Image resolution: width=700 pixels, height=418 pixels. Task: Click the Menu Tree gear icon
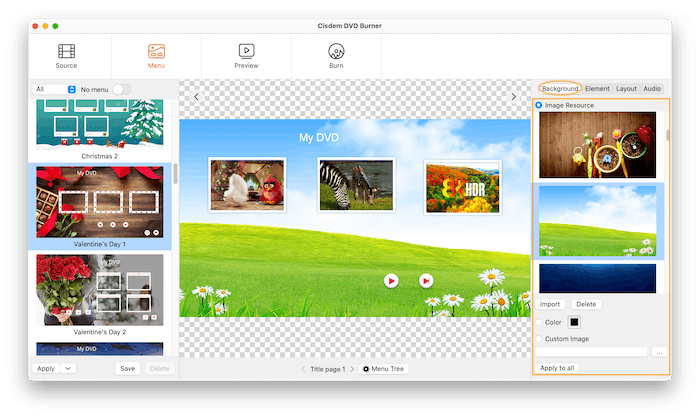click(366, 369)
